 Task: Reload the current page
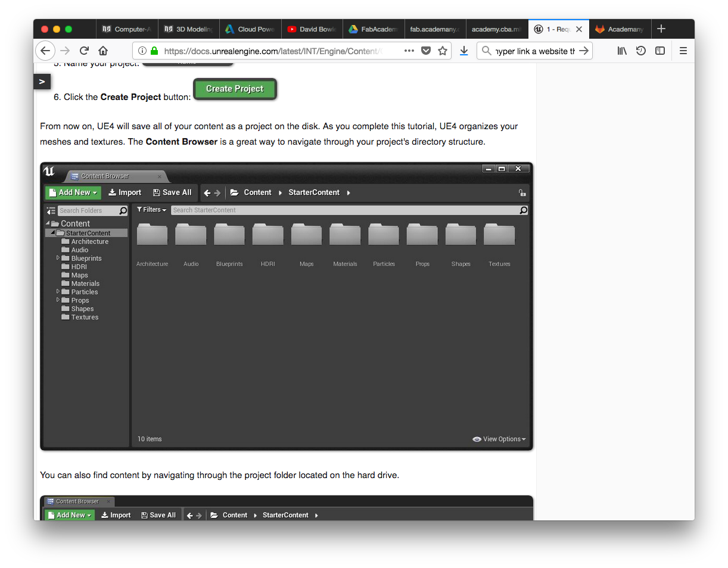[x=84, y=51]
